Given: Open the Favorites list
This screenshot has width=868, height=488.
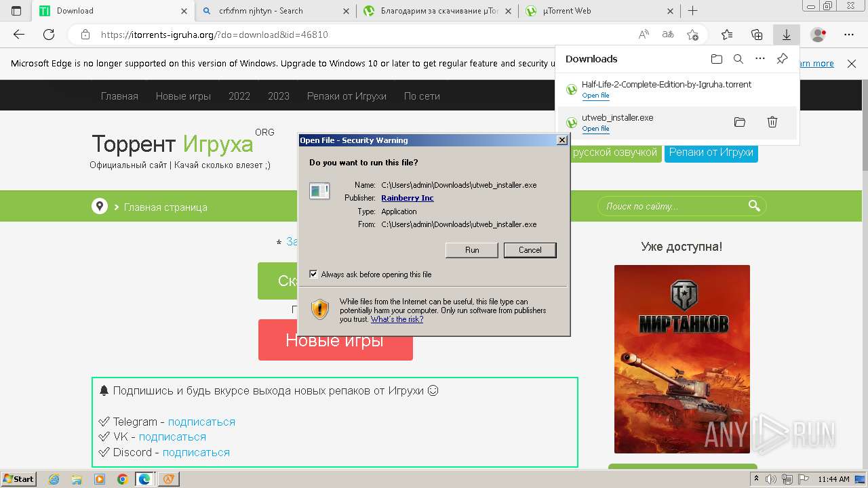Looking at the screenshot, I should 727,35.
